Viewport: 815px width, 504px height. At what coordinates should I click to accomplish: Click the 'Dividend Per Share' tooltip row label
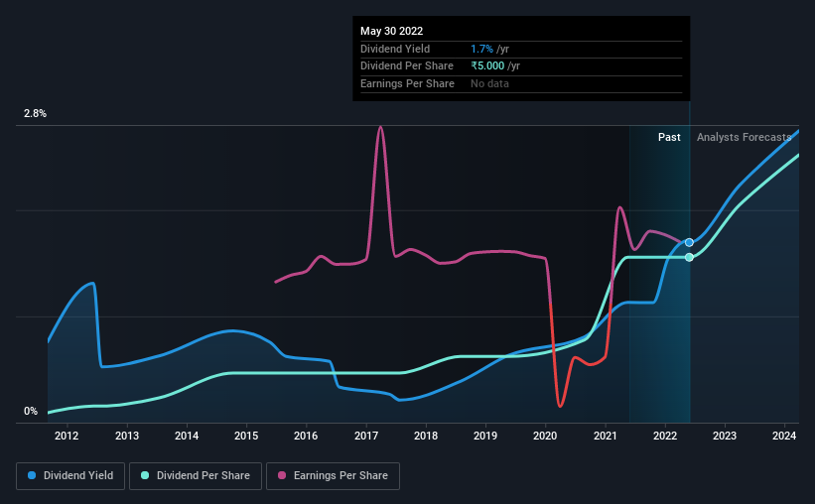(407, 66)
